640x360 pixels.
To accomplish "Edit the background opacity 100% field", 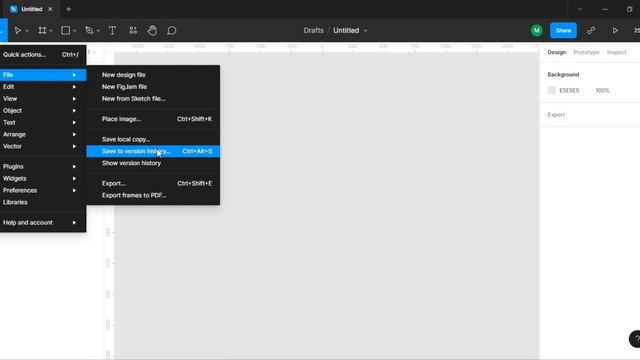I will 602,90.
